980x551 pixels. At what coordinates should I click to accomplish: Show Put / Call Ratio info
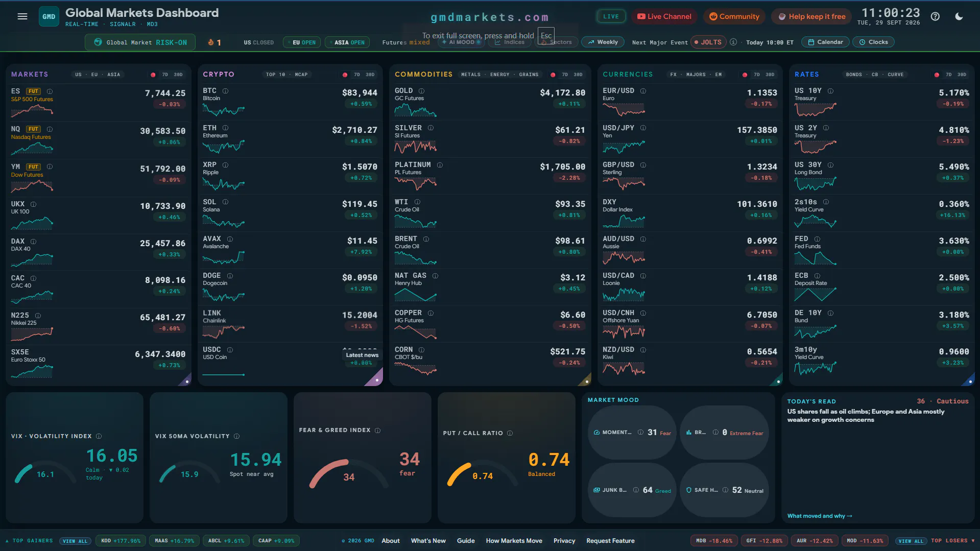(510, 433)
